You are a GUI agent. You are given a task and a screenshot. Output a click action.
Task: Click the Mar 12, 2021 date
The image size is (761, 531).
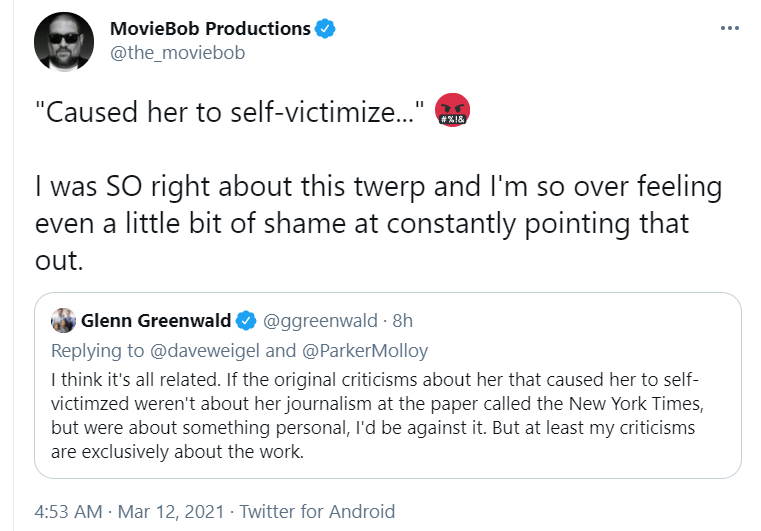pyautogui.click(x=171, y=512)
